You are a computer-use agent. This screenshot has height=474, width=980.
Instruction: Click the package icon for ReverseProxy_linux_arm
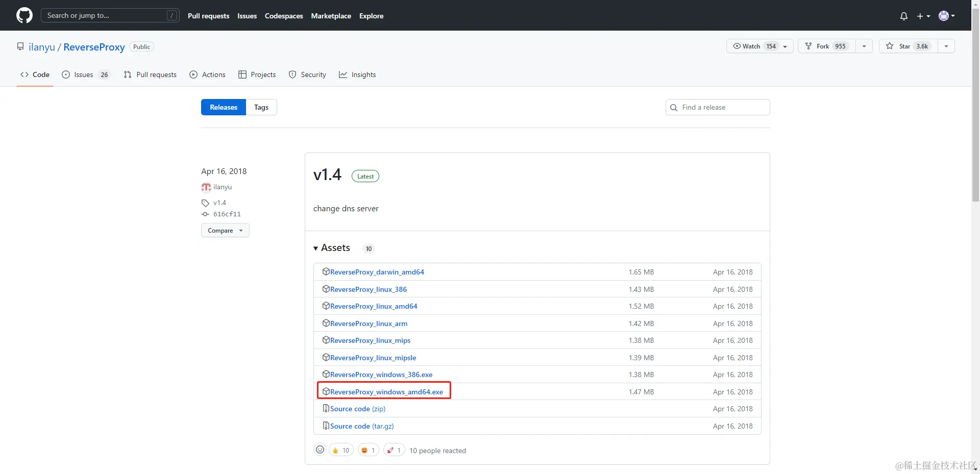coord(326,323)
